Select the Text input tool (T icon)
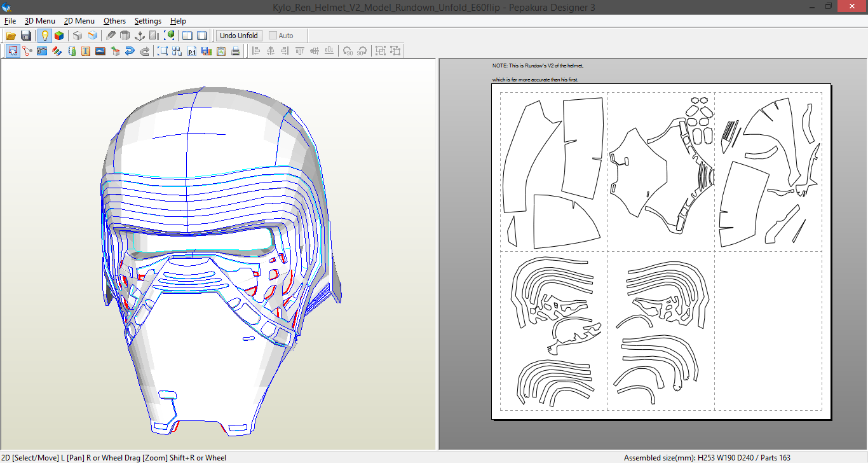The height and width of the screenshot is (463, 868). click(86, 51)
